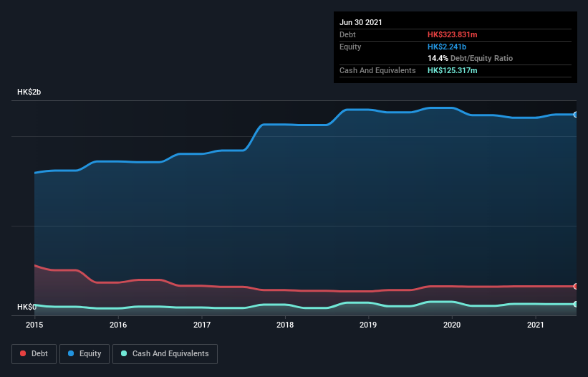Click the 2017 x-axis label
588x377 pixels.
click(202, 325)
